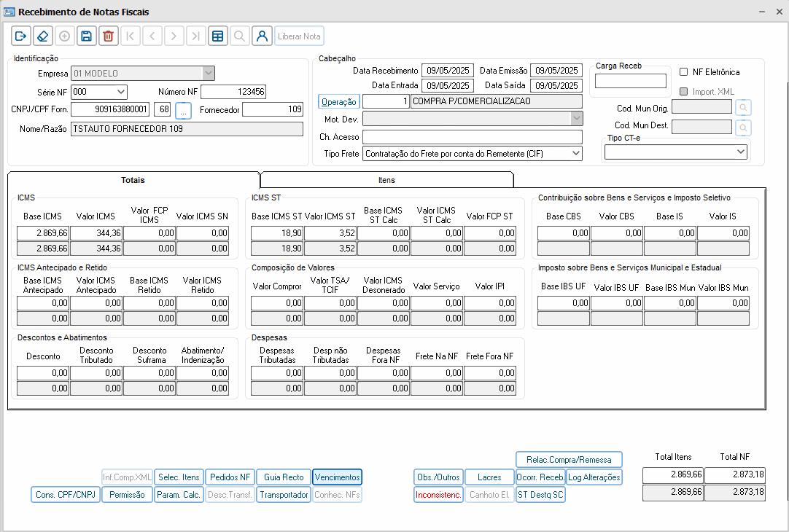Save the record with the diskette icon
Image resolution: width=789 pixels, height=532 pixels.
pyautogui.click(x=86, y=36)
